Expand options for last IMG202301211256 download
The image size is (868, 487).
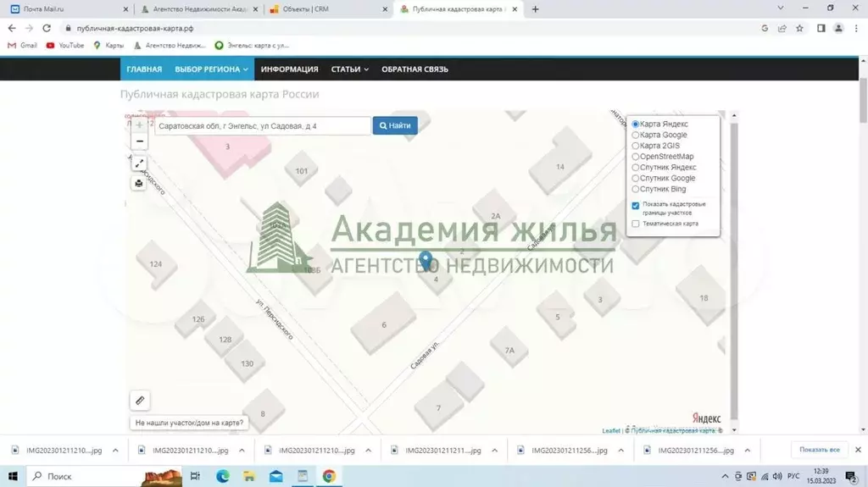pyautogui.click(x=748, y=451)
